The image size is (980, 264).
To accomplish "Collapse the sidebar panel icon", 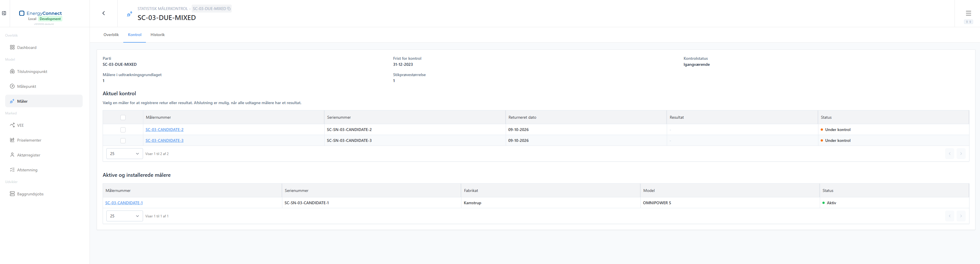I will tap(4, 13).
